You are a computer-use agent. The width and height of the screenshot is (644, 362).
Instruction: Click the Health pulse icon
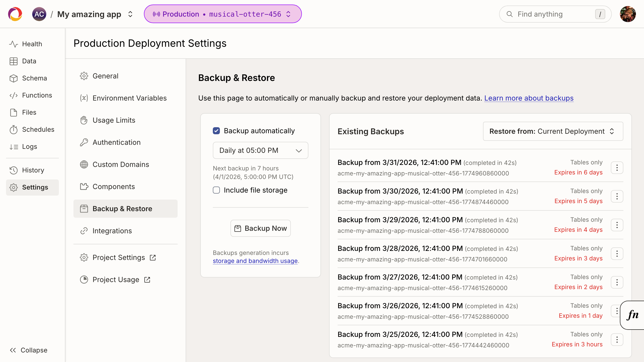tap(14, 44)
